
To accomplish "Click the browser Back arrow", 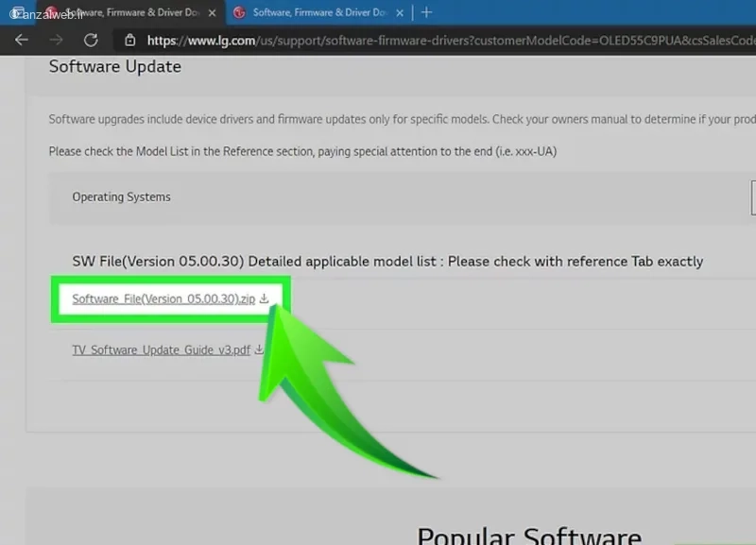I will pos(21,41).
